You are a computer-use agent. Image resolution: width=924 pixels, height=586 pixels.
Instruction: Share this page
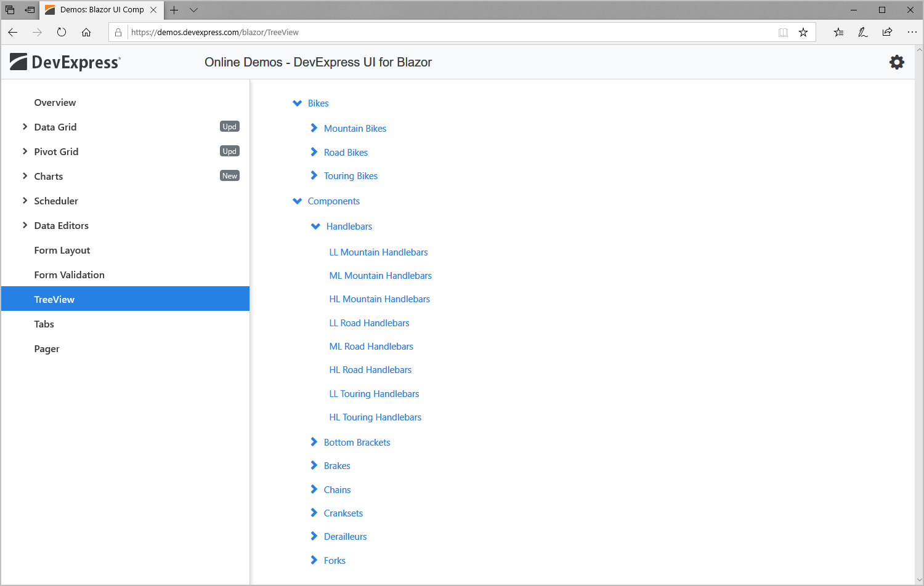887,33
